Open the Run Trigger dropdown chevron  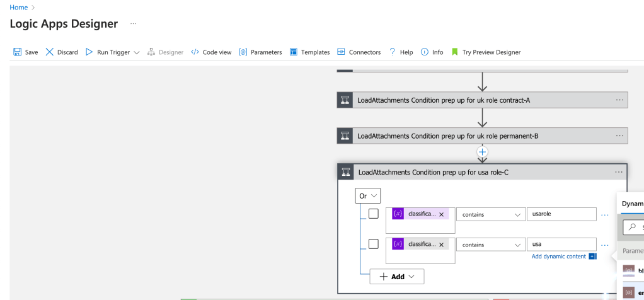point(137,52)
